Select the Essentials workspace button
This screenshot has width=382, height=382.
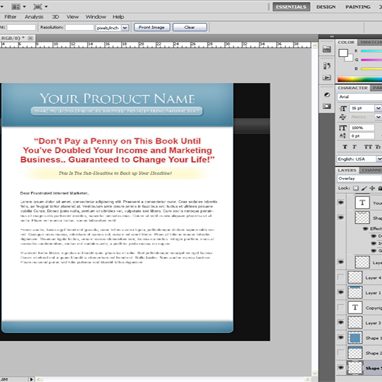click(291, 7)
